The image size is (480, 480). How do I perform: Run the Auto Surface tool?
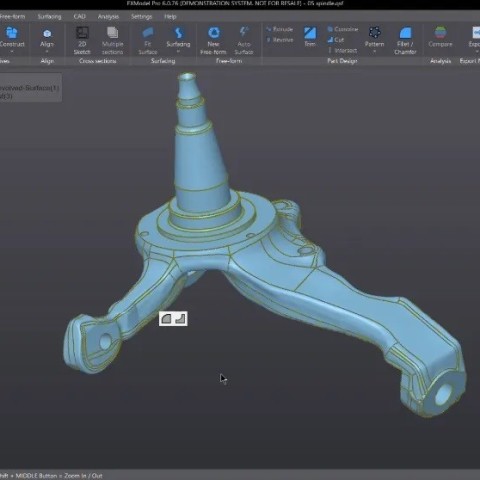[x=244, y=40]
